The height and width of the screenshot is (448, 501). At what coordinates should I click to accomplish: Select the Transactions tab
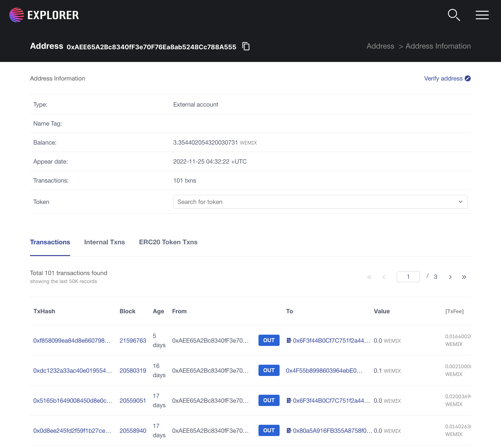(50, 242)
